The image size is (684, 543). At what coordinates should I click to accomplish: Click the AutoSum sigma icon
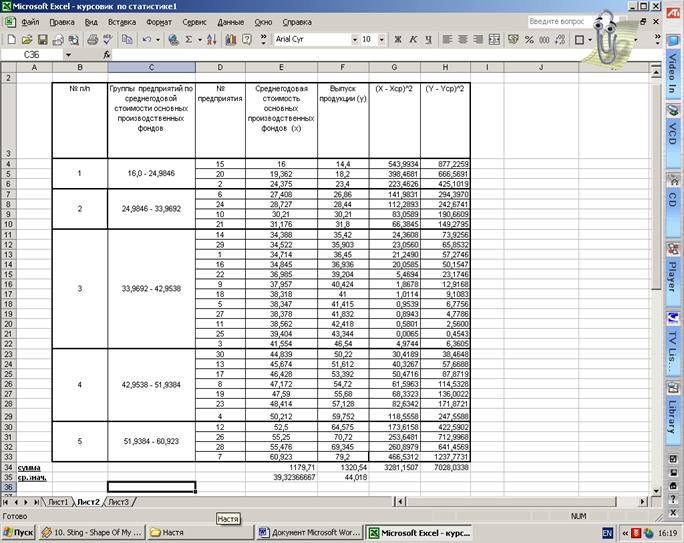pyautogui.click(x=188, y=39)
